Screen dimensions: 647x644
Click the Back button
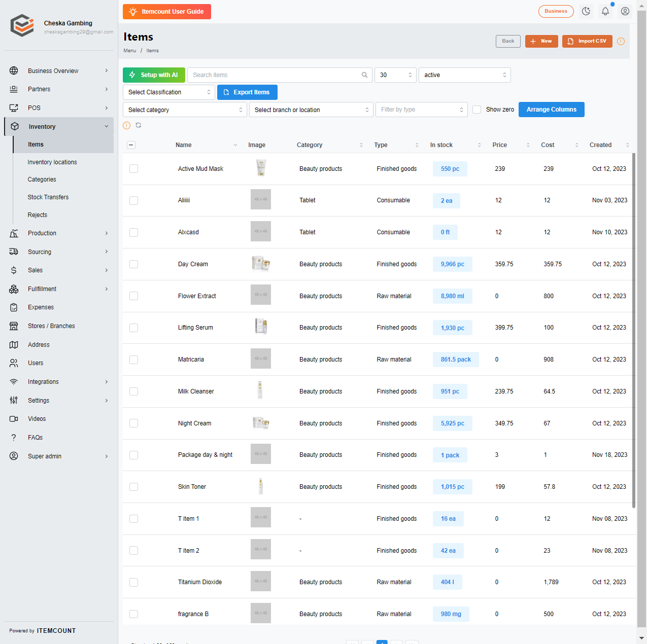point(508,41)
